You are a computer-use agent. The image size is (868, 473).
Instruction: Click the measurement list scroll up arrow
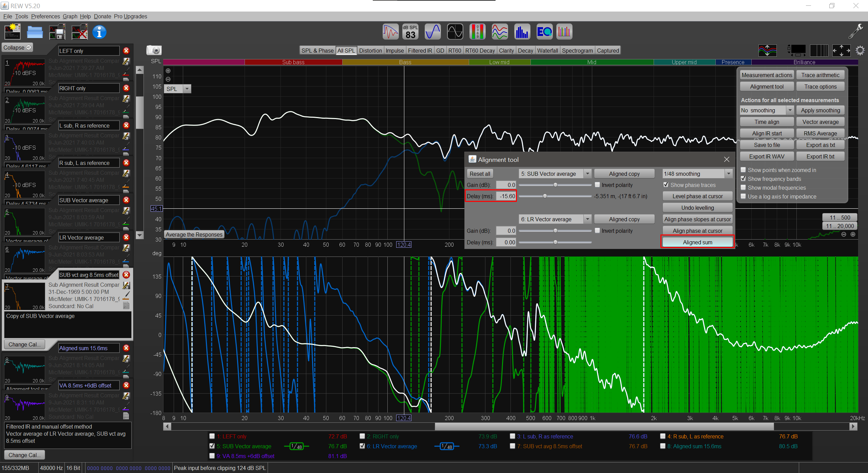coord(139,70)
